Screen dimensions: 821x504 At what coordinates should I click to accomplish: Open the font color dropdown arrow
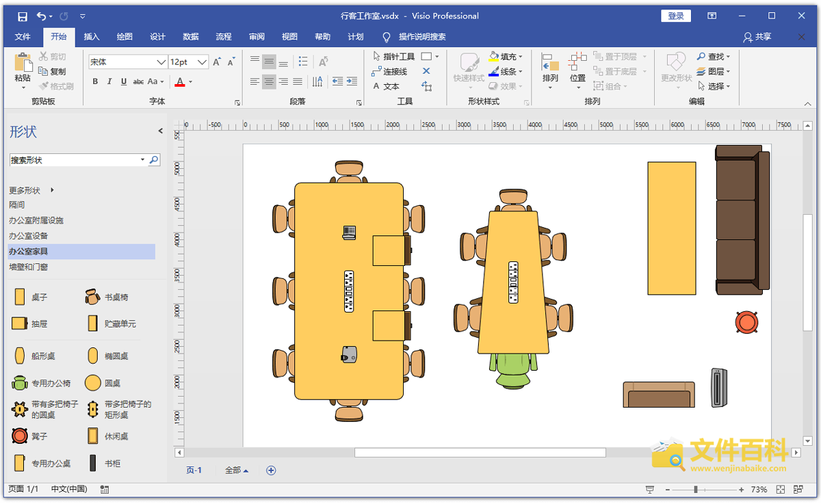pos(190,82)
